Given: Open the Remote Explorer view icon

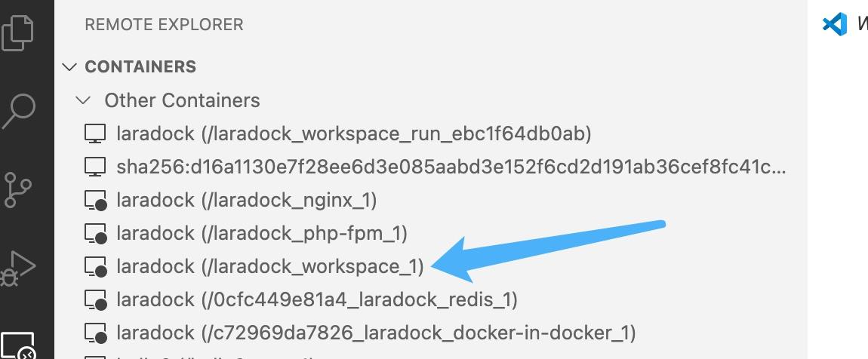Looking at the screenshot, I should (17, 345).
